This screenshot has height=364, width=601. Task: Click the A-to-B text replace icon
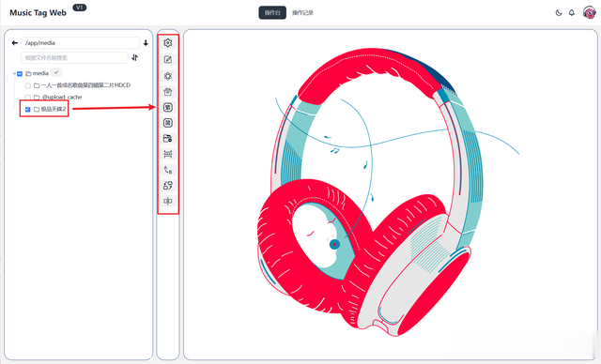click(167, 170)
